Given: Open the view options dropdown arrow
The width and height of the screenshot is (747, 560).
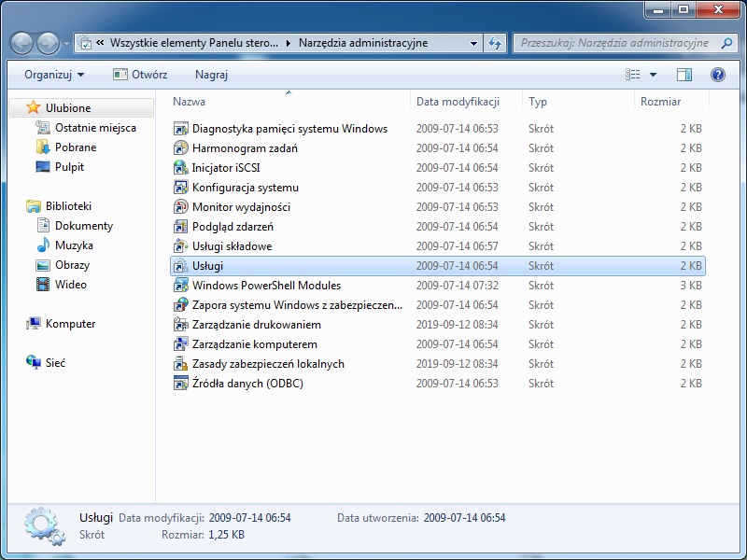Looking at the screenshot, I should tap(653, 75).
